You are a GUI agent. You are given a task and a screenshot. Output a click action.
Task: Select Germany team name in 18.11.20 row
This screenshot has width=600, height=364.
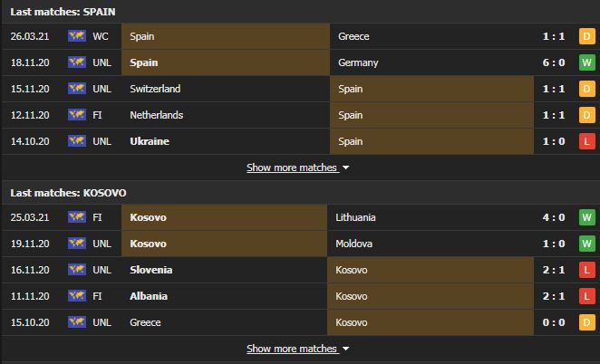coord(358,62)
